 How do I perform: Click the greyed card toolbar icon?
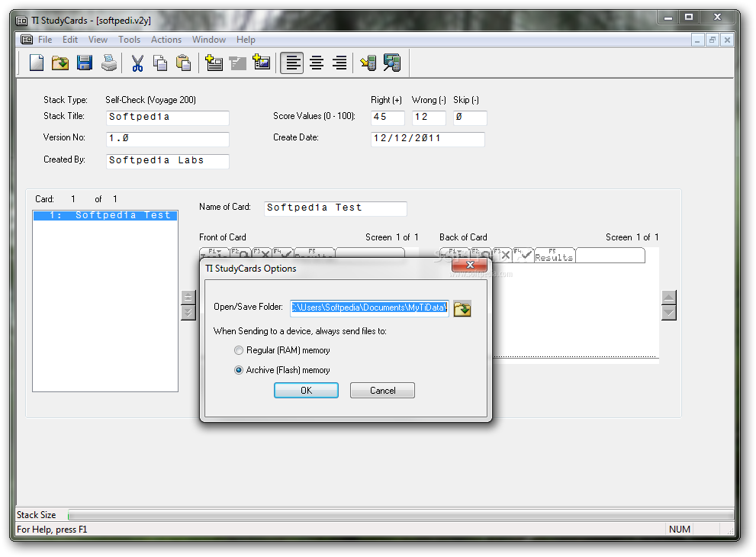click(x=238, y=63)
